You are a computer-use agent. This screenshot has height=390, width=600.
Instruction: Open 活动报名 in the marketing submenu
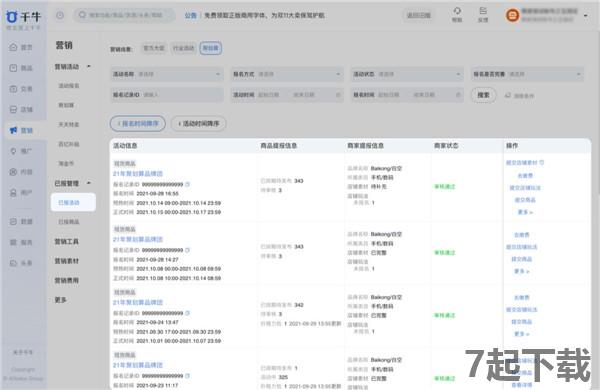click(69, 86)
